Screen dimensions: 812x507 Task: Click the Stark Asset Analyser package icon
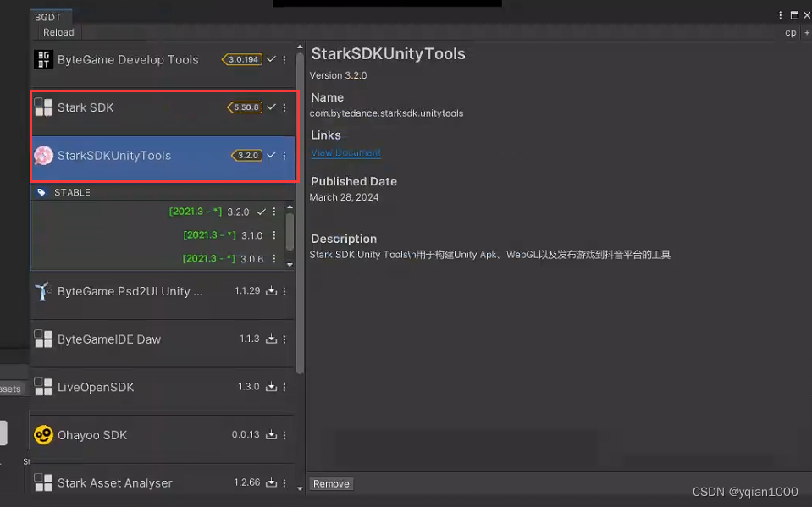tap(43, 482)
